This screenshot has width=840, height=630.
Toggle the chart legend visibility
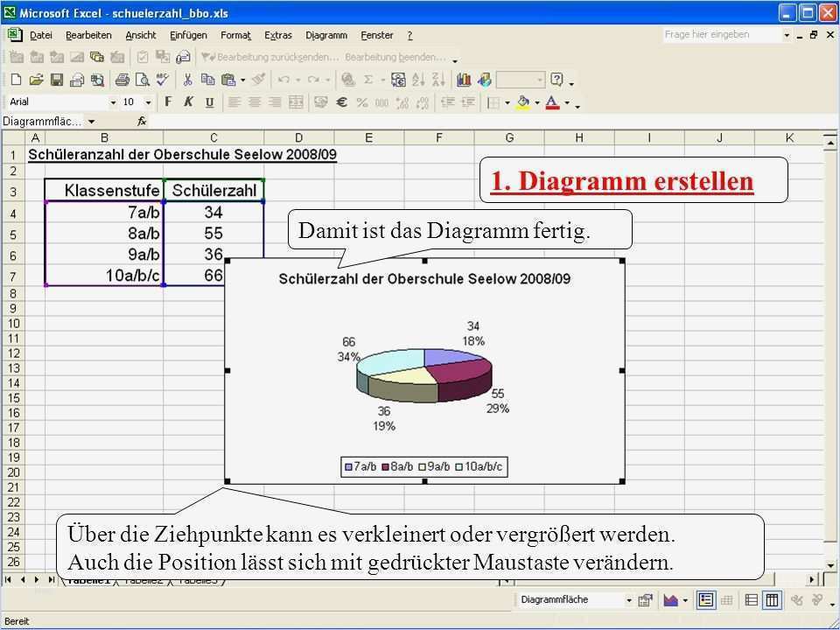[x=703, y=600]
